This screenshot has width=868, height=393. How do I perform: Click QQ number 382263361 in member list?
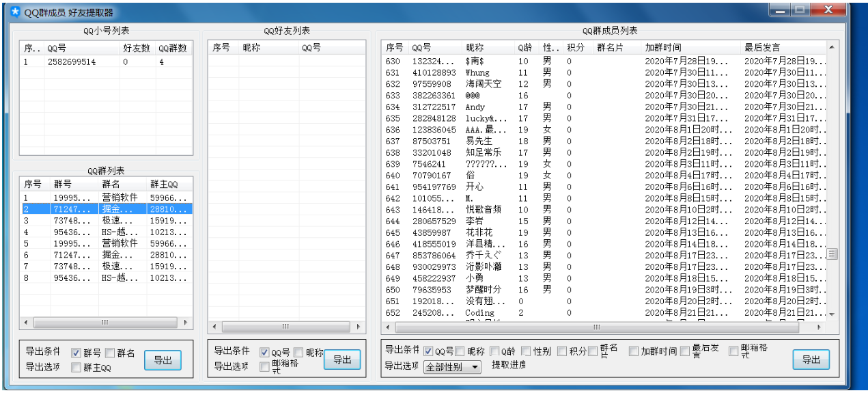click(x=434, y=96)
